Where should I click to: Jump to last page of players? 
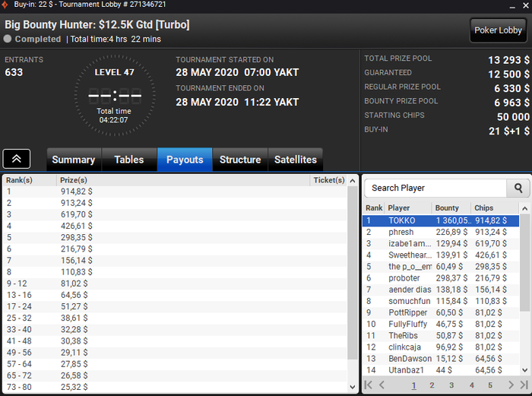click(524, 385)
